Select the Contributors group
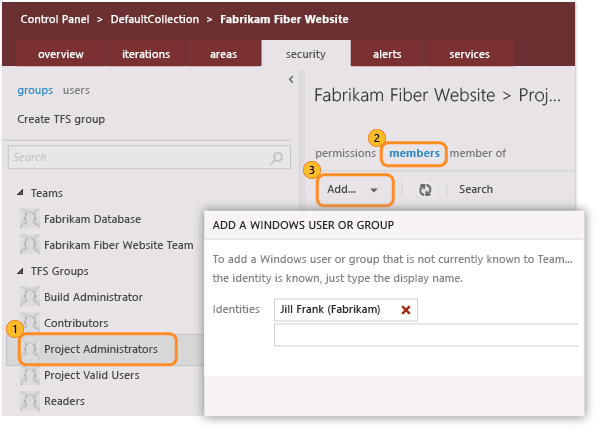 pyautogui.click(x=76, y=323)
